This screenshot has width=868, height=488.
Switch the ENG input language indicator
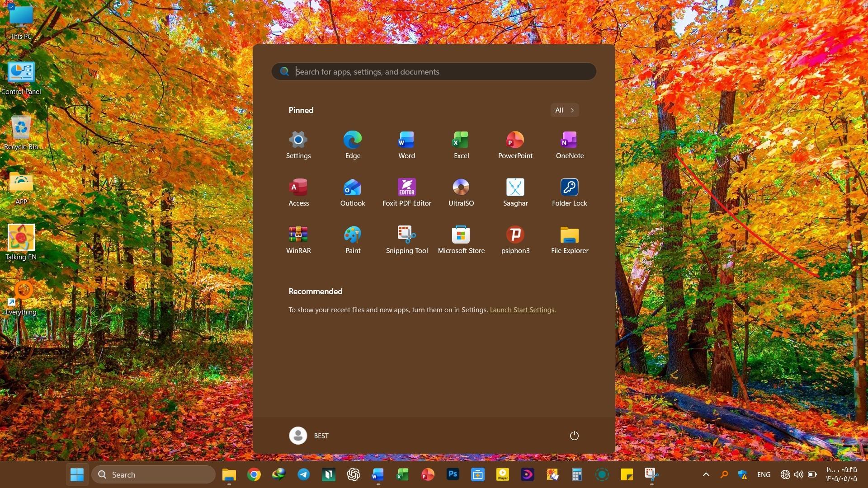pyautogui.click(x=764, y=474)
